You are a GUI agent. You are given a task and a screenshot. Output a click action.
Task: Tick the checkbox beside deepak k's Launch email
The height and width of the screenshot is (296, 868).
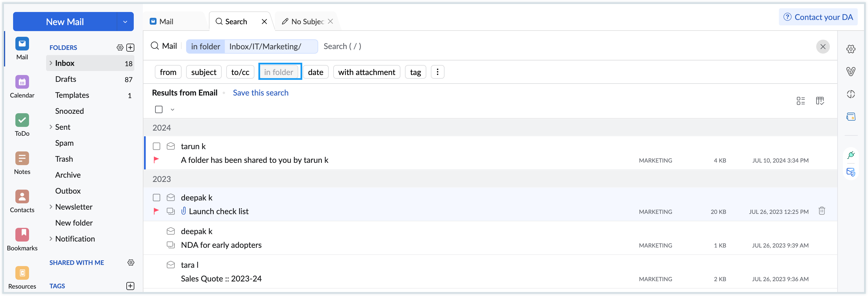click(156, 197)
